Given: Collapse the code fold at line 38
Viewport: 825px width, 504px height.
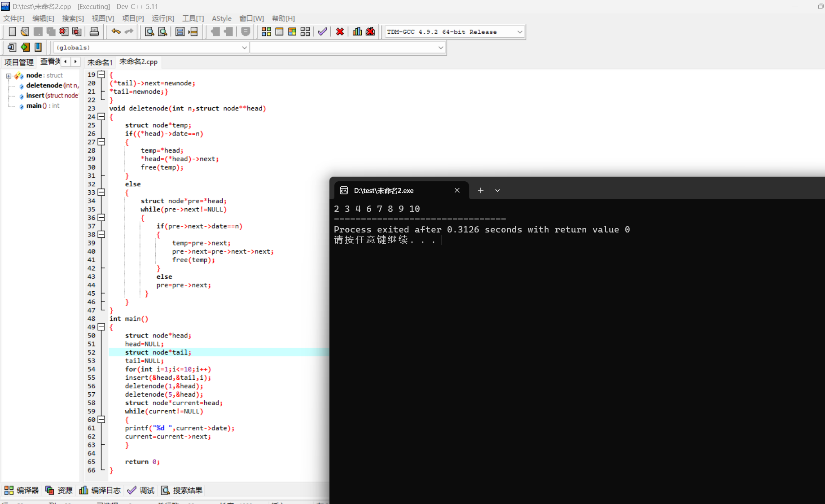Looking at the screenshot, I should click(101, 235).
